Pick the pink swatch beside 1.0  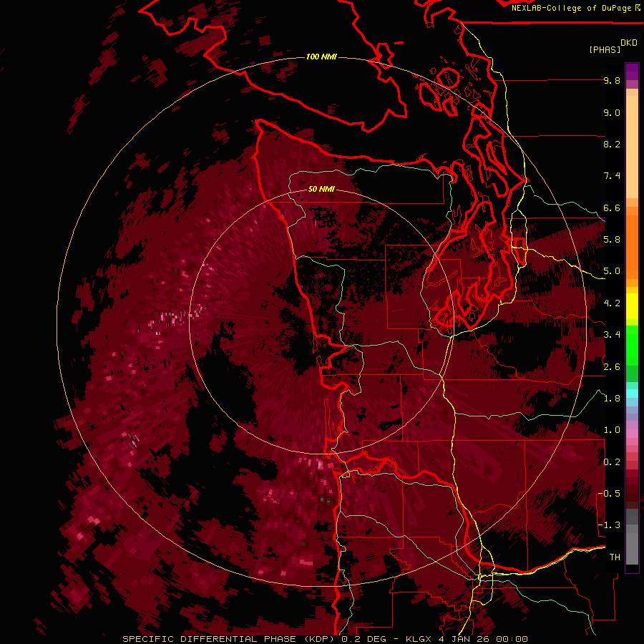coord(632,434)
